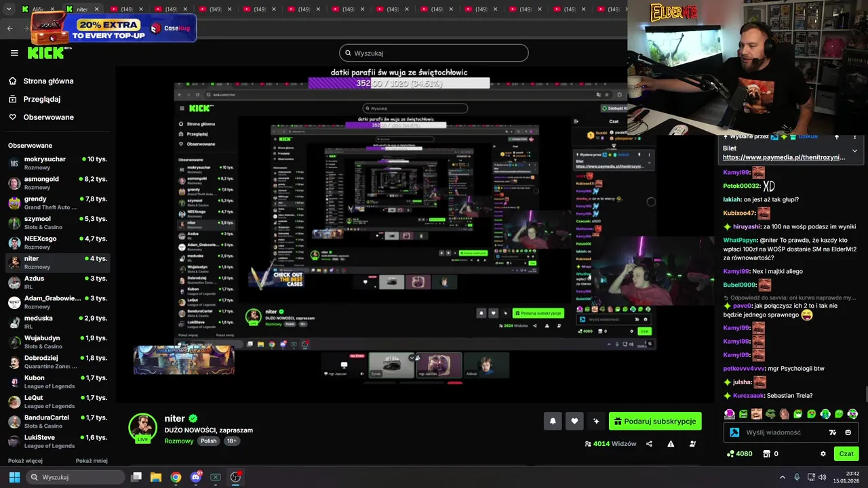Click the 18+ tag
The height and width of the screenshot is (488, 868).
pos(231,441)
